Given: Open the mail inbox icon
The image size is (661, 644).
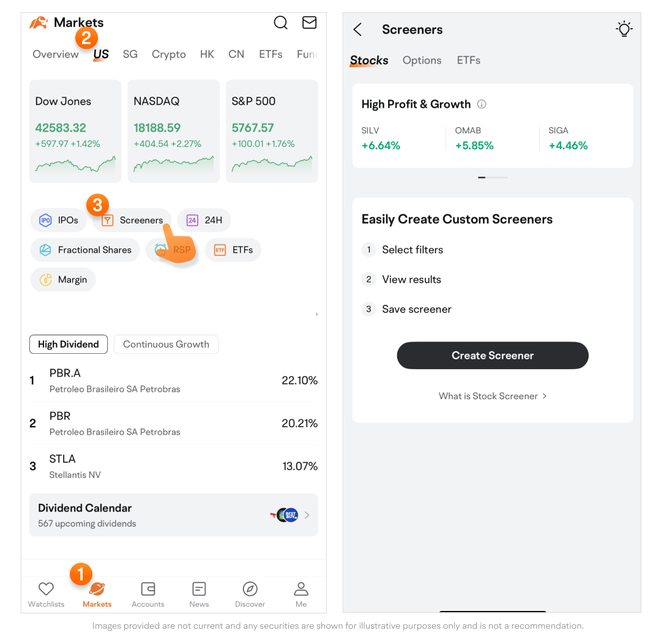Looking at the screenshot, I should (310, 23).
